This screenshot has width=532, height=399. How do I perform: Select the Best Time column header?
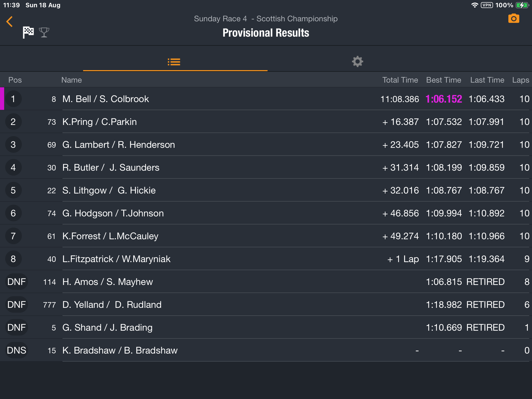[x=443, y=80]
